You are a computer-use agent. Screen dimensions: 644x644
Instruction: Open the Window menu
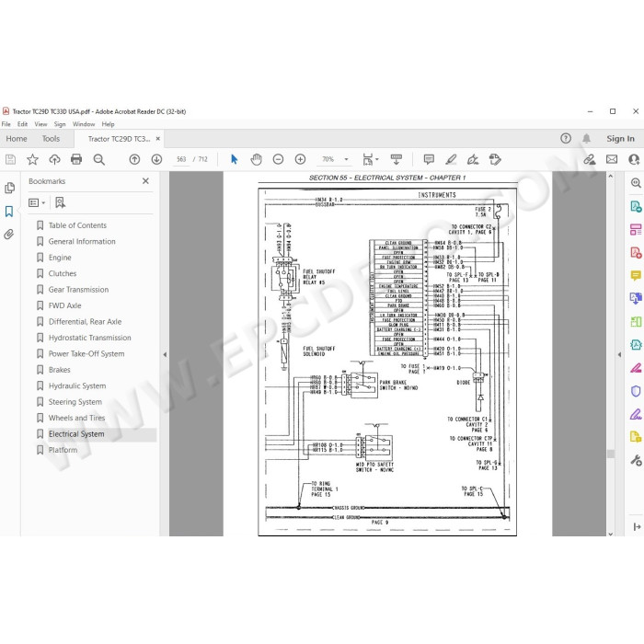click(84, 124)
